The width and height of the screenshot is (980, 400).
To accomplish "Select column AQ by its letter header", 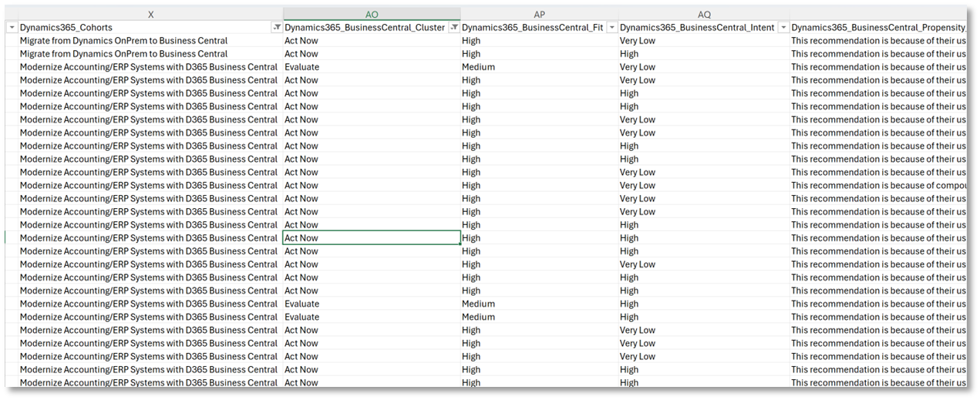I will point(704,15).
